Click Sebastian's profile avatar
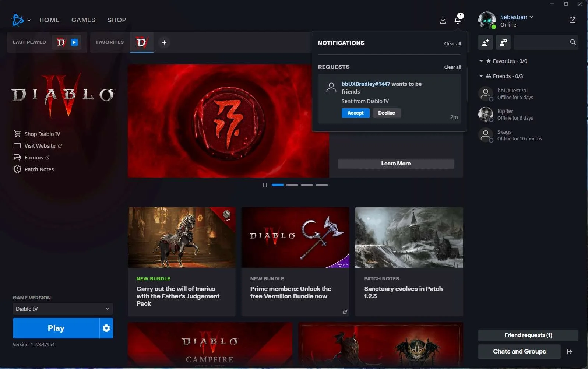 point(487,20)
